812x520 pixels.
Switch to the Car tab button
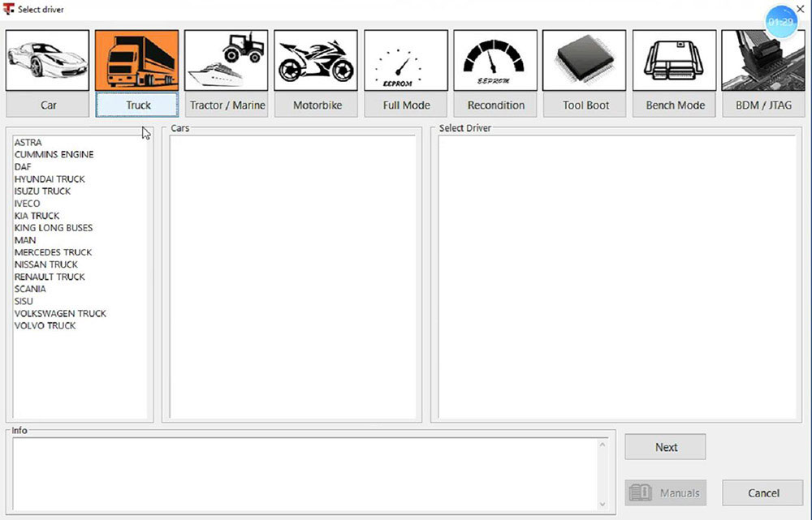tap(49, 105)
